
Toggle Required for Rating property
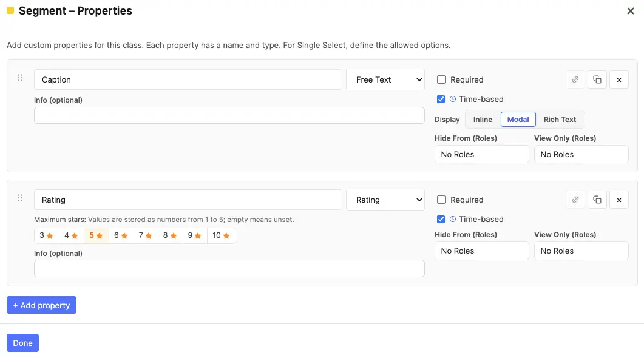(441, 200)
